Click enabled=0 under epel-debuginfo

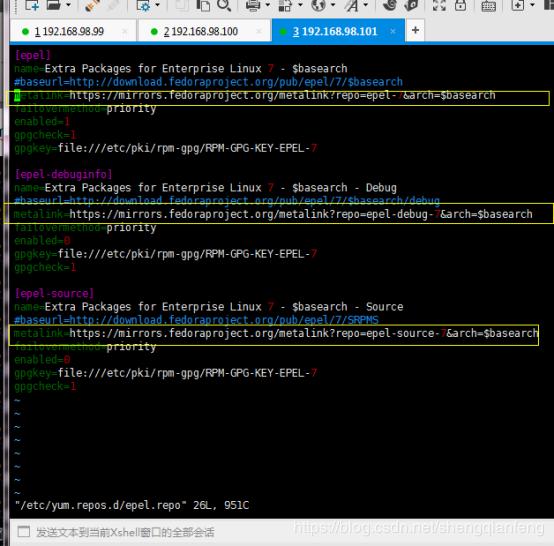point(42,241)
